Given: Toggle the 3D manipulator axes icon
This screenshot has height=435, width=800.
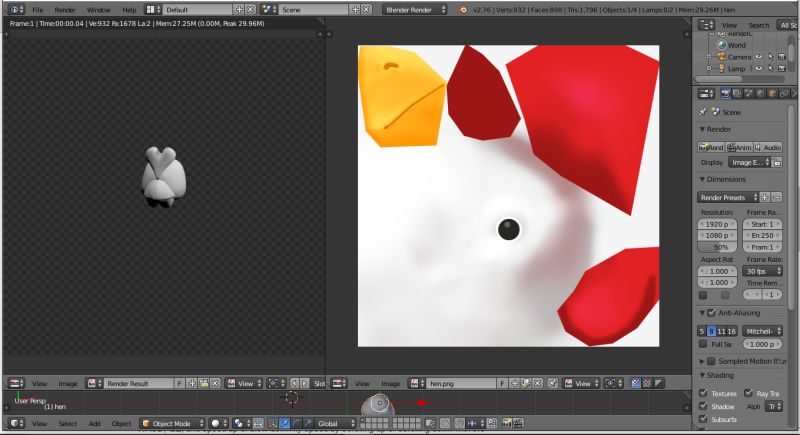Looking at the screenshot, I should point(273,423).
